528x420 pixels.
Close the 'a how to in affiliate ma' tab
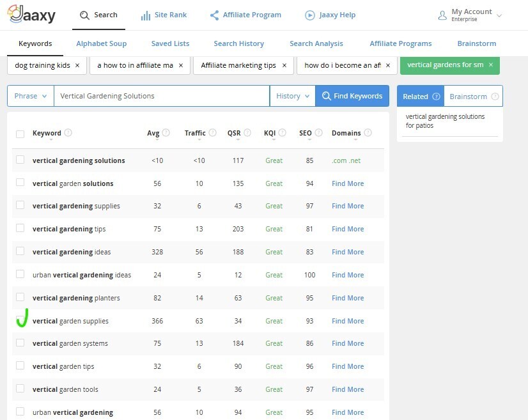pos(181,65)
